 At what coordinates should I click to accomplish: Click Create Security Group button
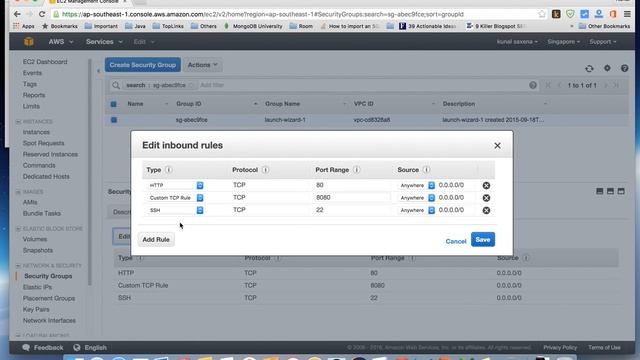tap(142, 65)
